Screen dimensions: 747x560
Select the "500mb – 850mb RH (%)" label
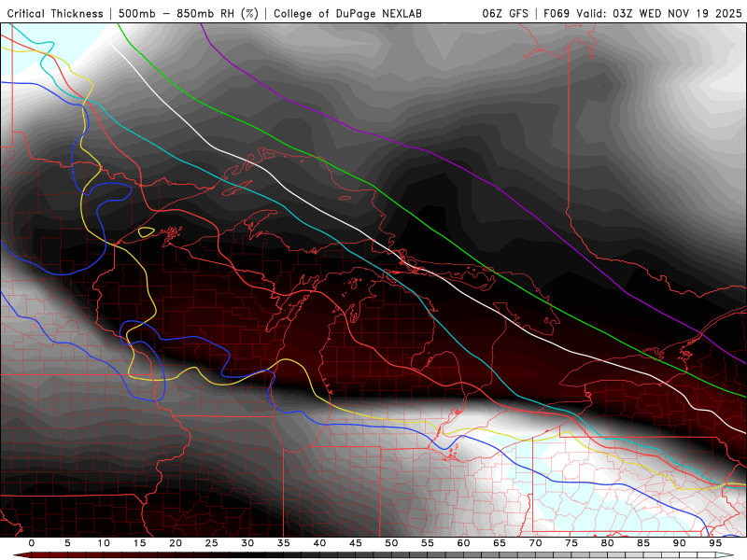pyautogui.click(x=189, y=13)
